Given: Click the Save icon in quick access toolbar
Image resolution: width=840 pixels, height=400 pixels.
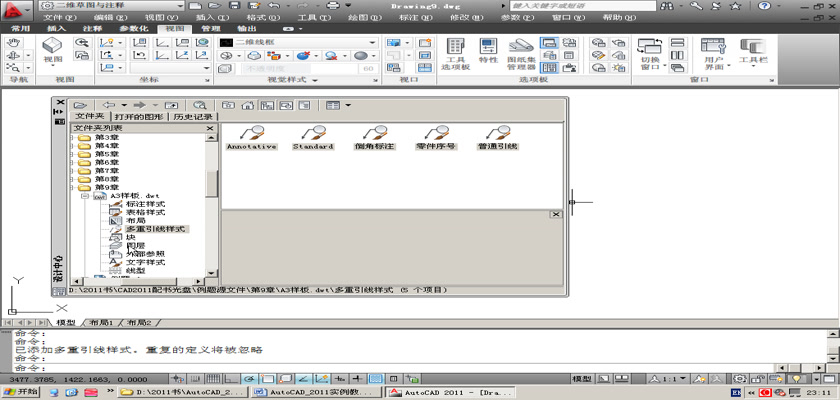Looking at the screenshot, I should tap(234, 5).
